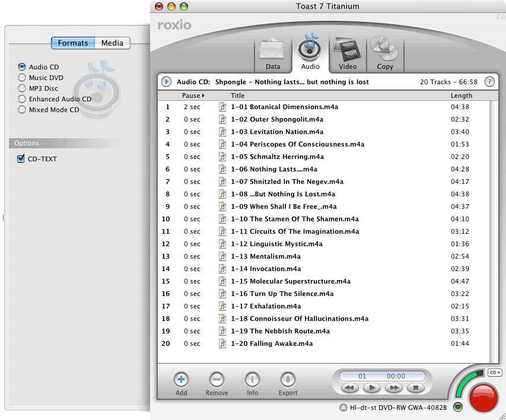Click the disc title Shpongle - Nothing lasts...
506x420 pixels.
tap(292, 82)
